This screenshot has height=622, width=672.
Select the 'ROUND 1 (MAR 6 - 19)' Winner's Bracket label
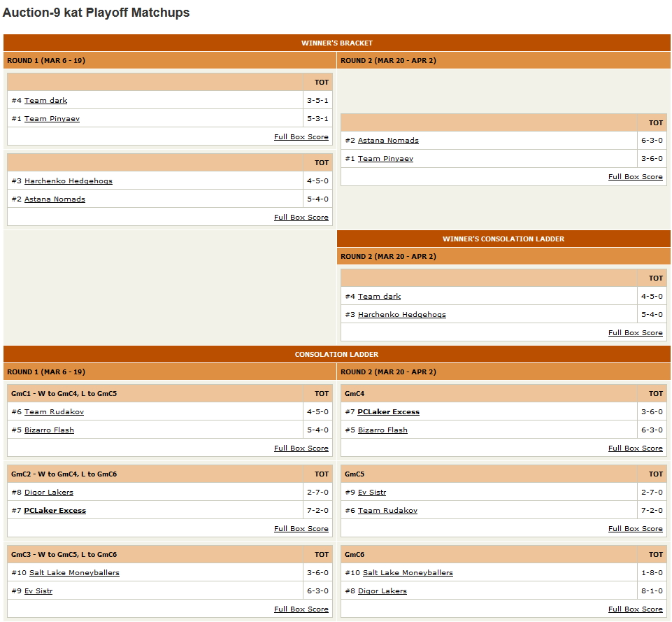click(x=46, y=60)
